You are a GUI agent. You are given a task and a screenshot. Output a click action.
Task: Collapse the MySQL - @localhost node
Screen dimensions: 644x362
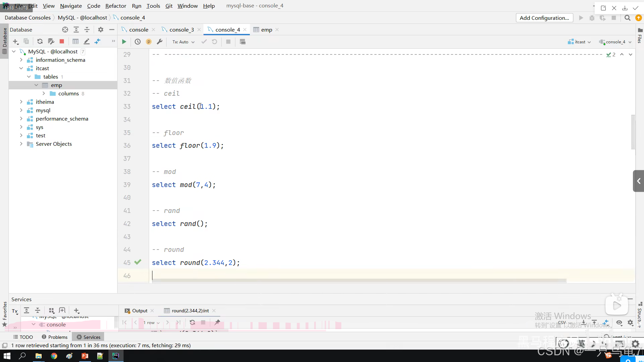(x=14, y=51)
